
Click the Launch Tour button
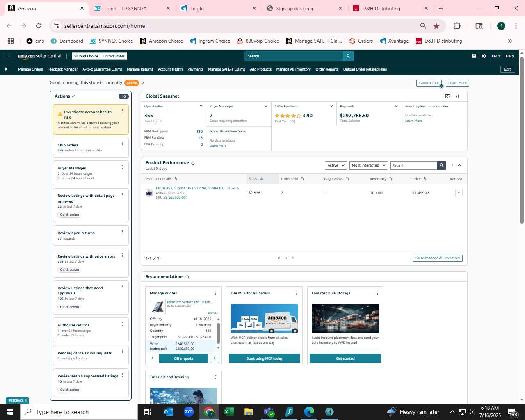pyautogui.click(x=429, y=83)
